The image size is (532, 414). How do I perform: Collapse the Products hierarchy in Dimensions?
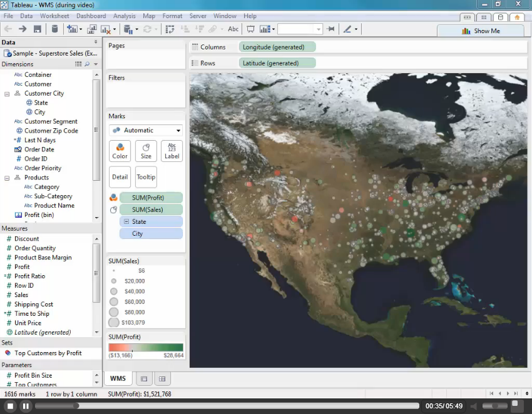7,178
